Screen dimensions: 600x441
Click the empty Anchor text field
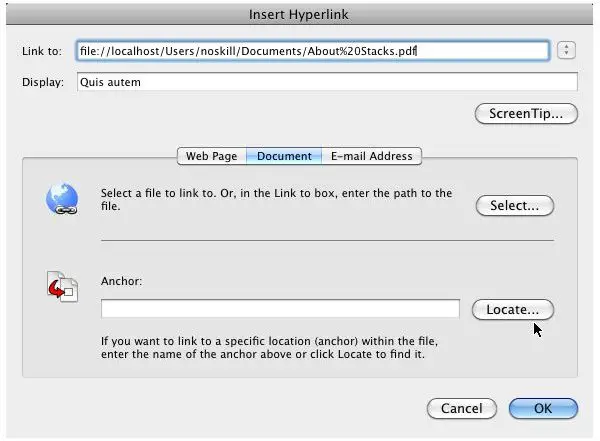(280, 309)
